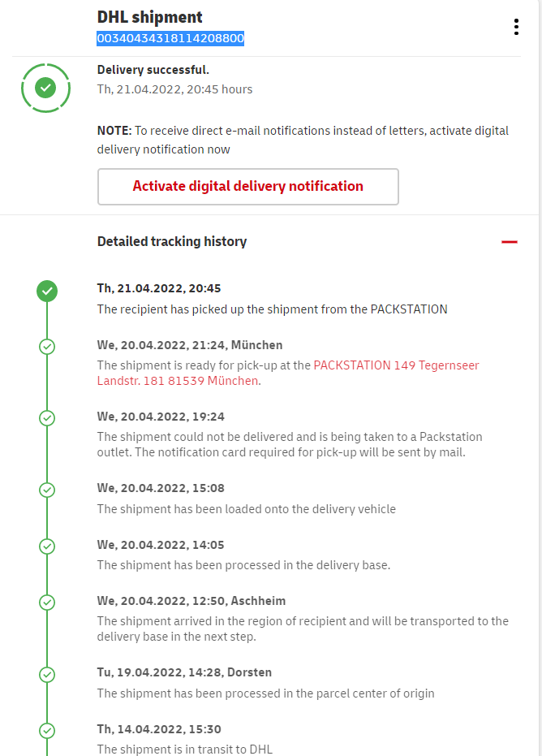
Task: Click the large delivery successful checkmark icon
Action: 46,87
